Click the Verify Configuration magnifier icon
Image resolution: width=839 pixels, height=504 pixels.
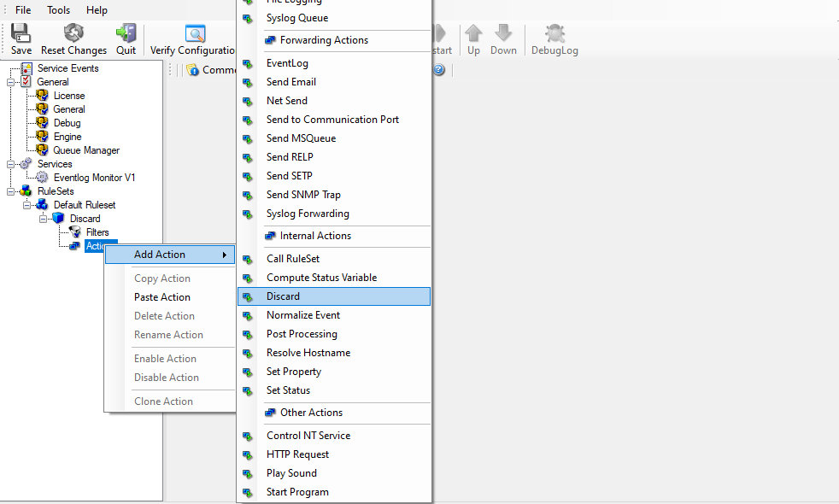coord(196,34)
